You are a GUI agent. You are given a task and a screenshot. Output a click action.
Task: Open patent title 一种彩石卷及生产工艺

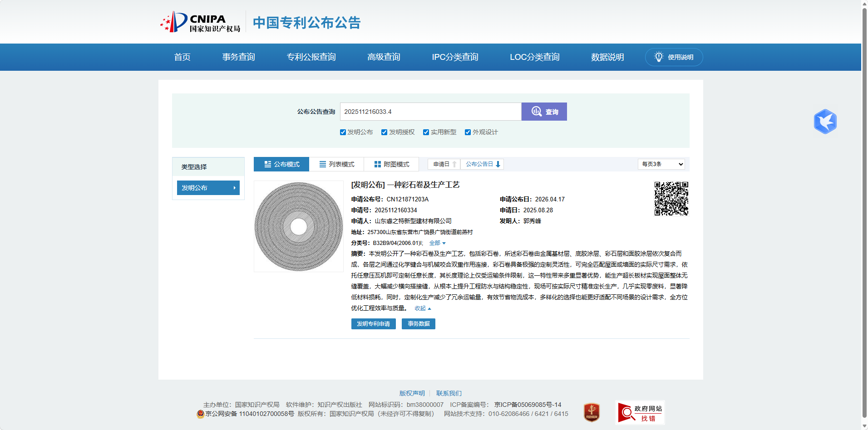424,185
